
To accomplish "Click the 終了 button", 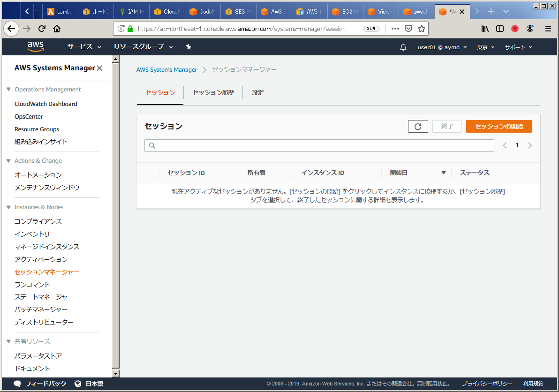I will (x=447, y=127).
